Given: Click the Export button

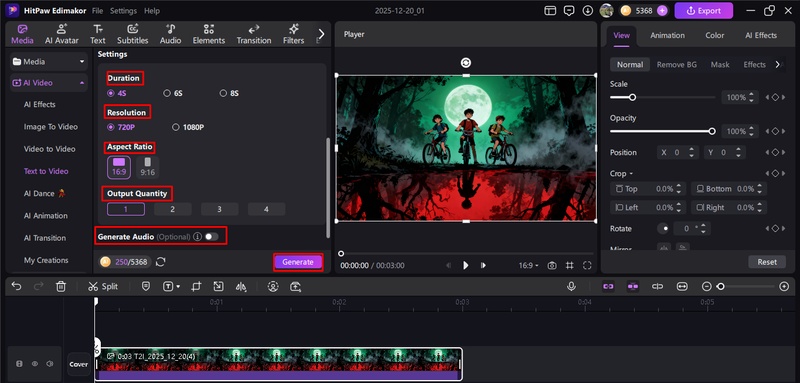Looking at the screenshot, I should tap(704, 11).
